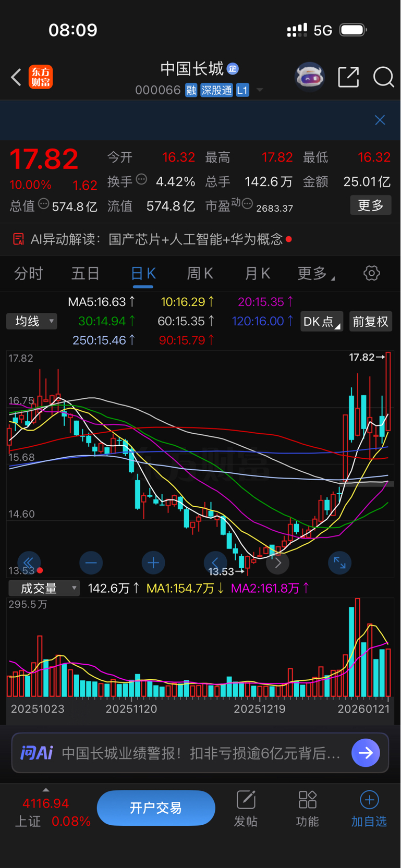Tap the 20251219 date label
401x868 pixels.
point(259,709)
